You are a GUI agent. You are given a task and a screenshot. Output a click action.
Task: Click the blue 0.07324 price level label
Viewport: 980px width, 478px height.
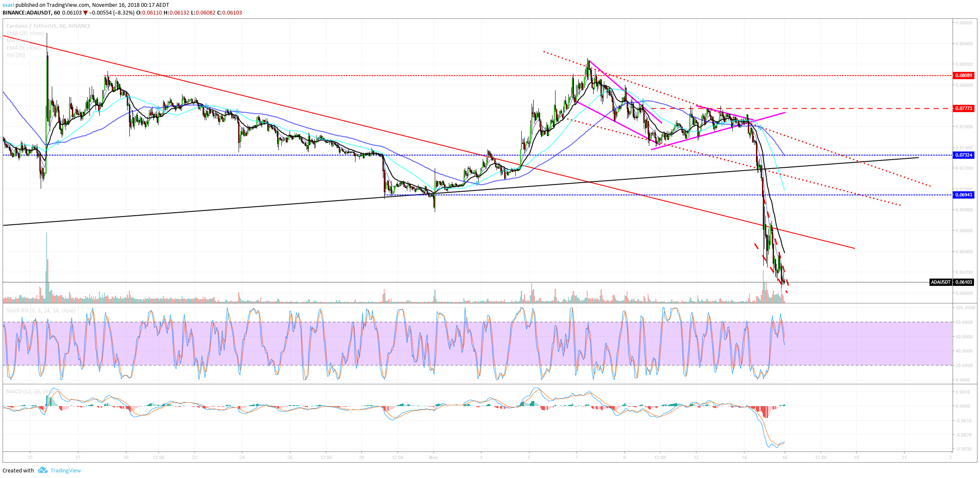[963, 155]
